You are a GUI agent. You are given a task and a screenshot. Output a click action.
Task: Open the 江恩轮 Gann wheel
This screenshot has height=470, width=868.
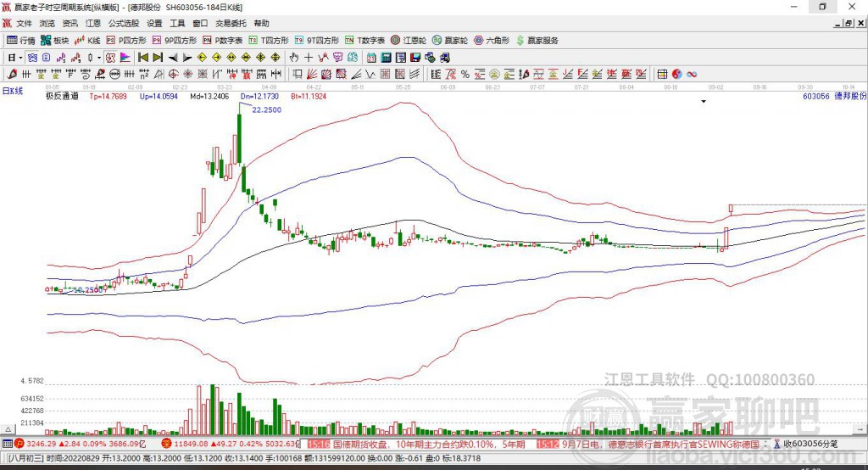point(409,41)
